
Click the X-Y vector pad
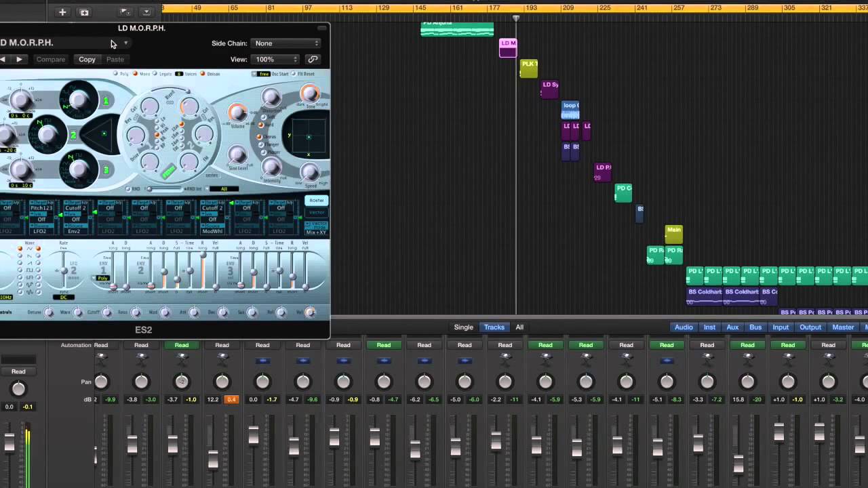(308, 136)
